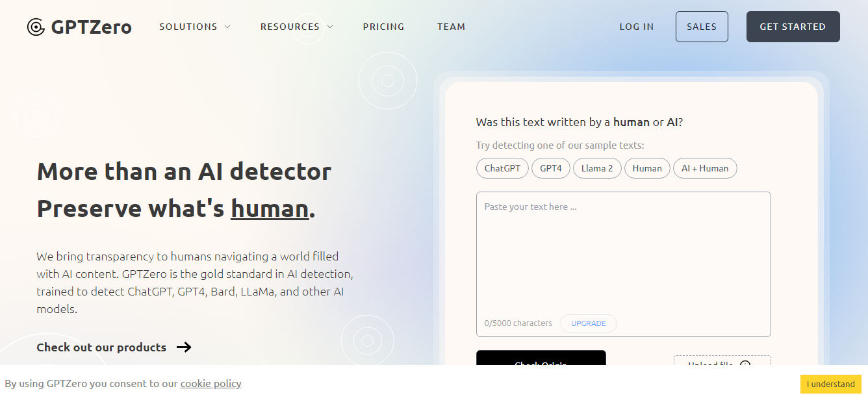This screenshot has height=402, width=868.
Task: Expand the RESOURCES dropdown menu
Action: [x=297, y=27]
